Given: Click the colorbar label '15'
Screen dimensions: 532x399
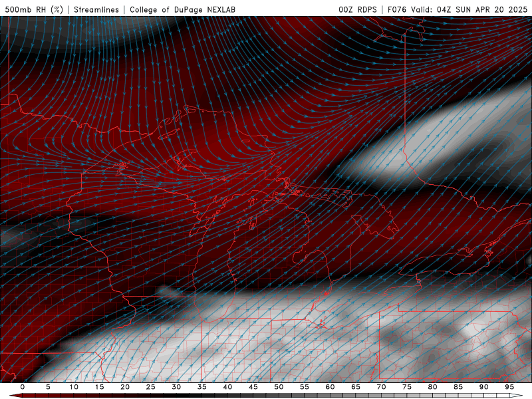Looking at the screenshot, I should point(99,387).
